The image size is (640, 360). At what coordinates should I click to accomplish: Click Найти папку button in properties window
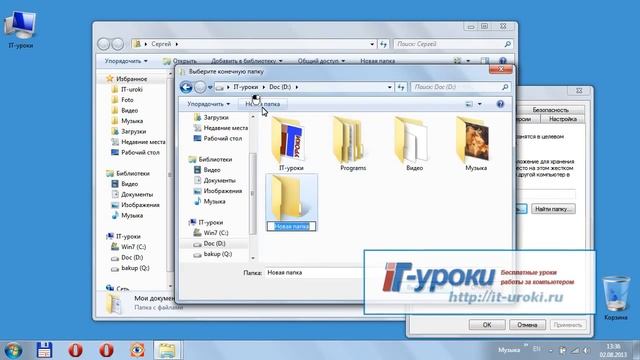tap(553, 209)
